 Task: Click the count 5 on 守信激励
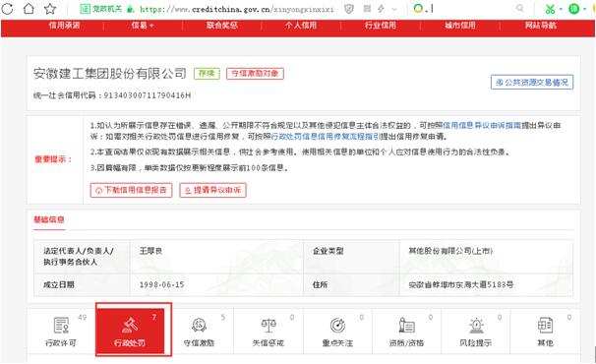click(x=223, y=317)
